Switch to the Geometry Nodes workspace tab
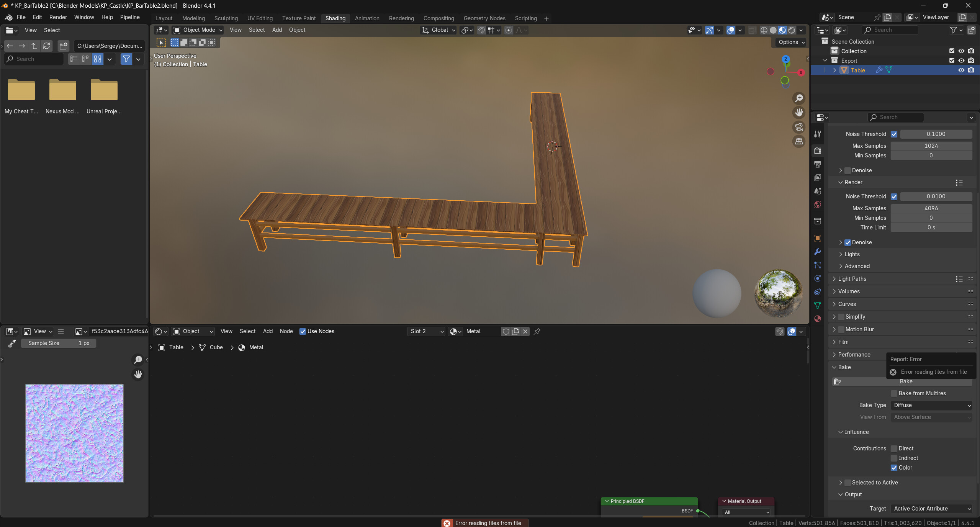The image size is (980, 527). 484,18
